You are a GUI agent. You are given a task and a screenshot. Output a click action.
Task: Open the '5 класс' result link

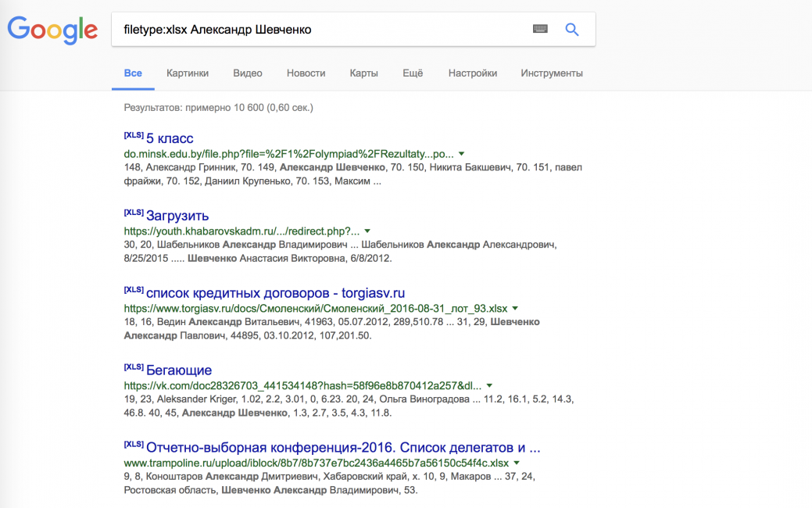pyautogui.click(x=170, y=139)
